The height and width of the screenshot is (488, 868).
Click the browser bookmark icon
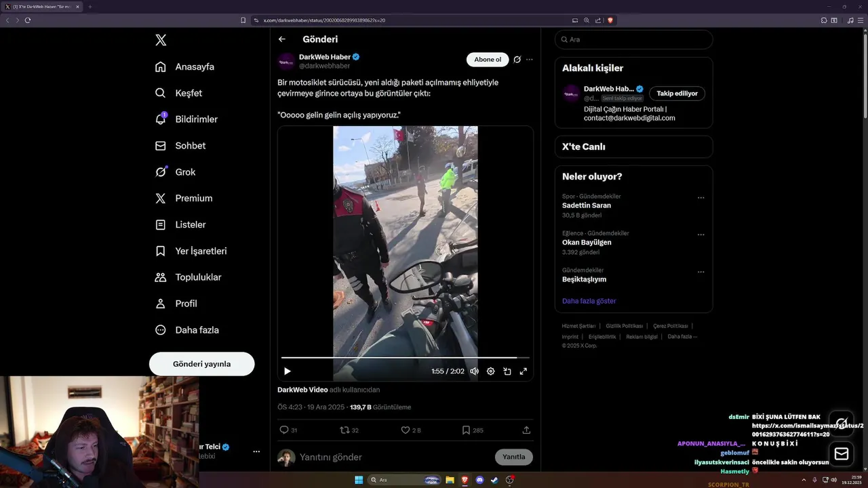pos(243,20)
